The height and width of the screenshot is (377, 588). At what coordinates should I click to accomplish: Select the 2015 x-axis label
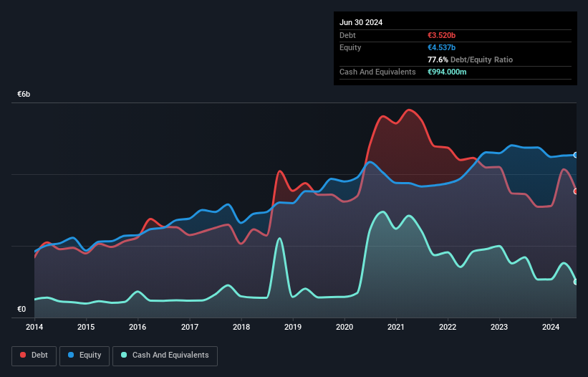tap(86, 327)
